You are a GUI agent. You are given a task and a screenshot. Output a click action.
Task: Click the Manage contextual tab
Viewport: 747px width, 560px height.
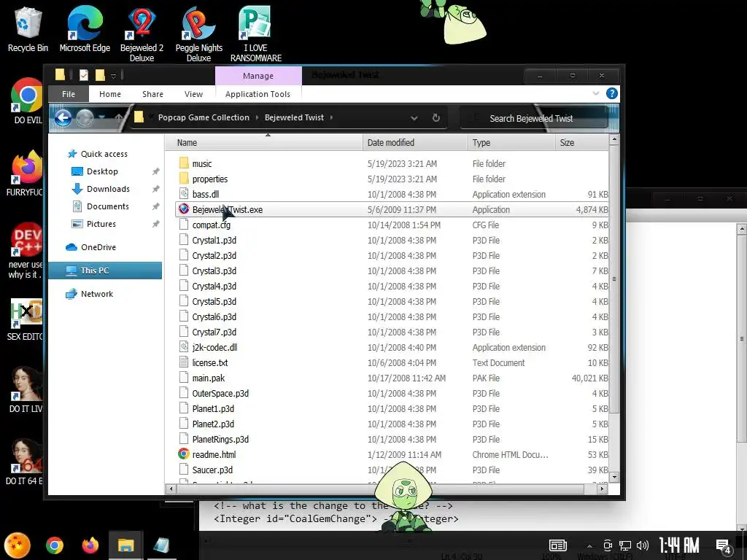(258, 76)
